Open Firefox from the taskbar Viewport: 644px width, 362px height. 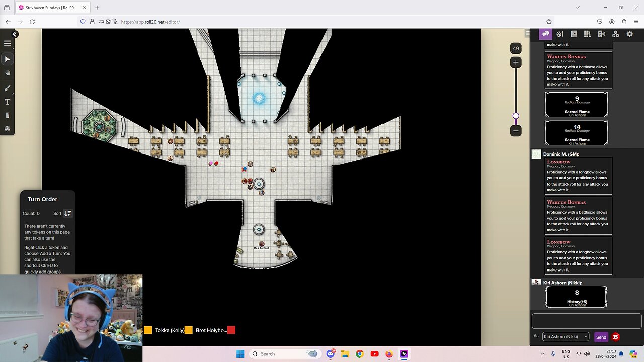(x=389, y=354)
